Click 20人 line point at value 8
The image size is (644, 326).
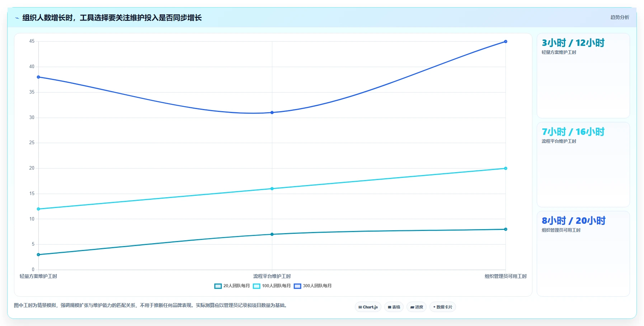[506, 230]
